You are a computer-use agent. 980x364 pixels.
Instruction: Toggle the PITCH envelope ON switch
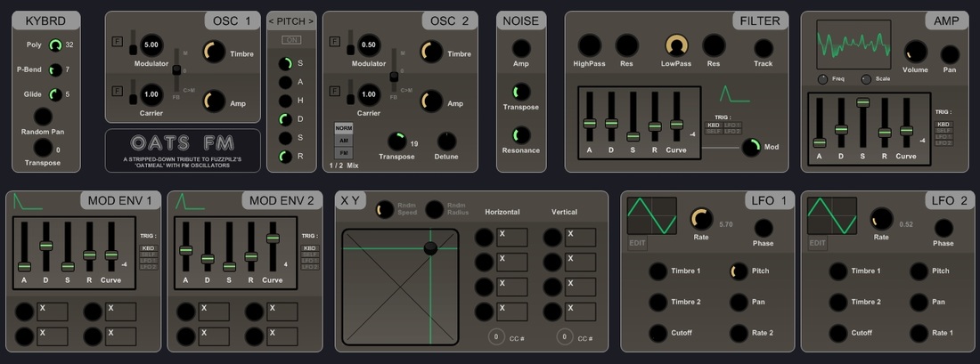point(291,40)
